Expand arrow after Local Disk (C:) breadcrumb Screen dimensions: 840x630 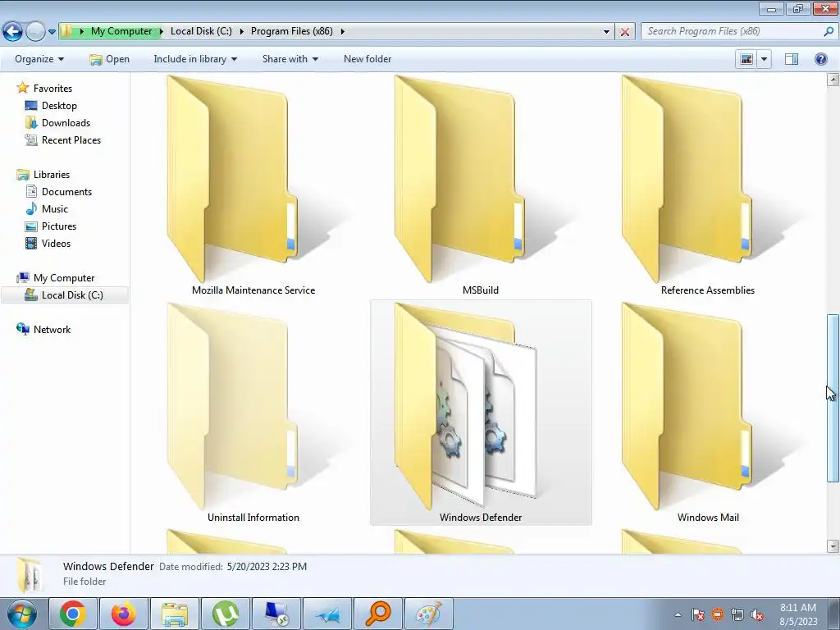(x=242, y=31)
